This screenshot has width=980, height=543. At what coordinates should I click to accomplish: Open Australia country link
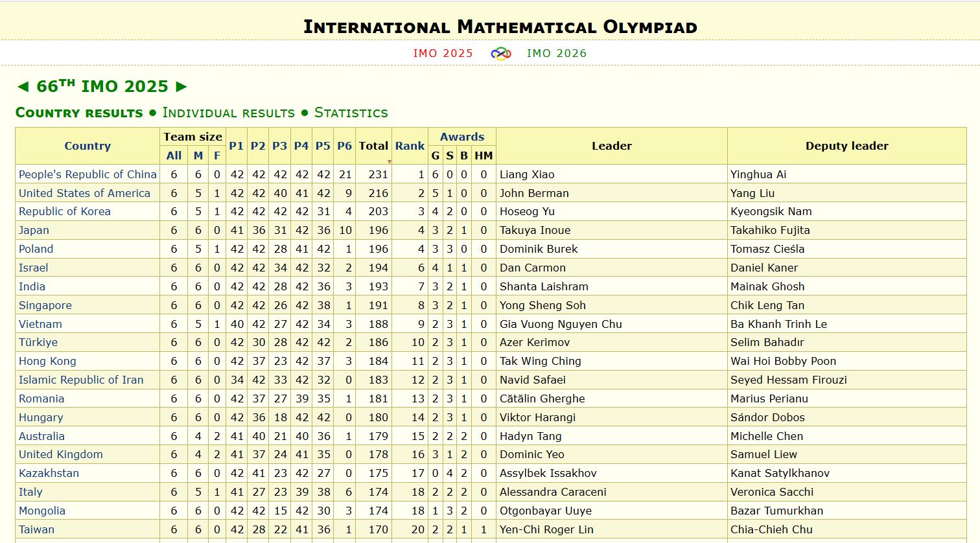(x=41, y=436)
